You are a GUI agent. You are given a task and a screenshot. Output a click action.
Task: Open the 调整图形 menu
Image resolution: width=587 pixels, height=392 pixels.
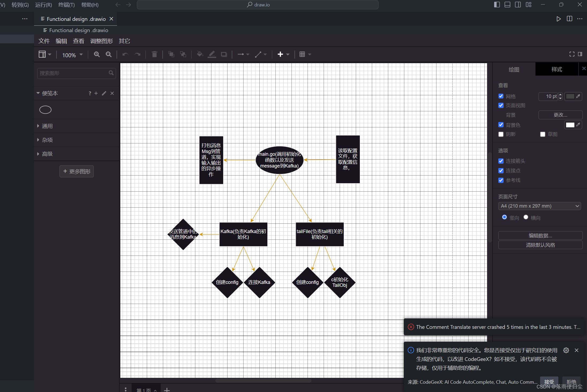(x=102, y=41)
